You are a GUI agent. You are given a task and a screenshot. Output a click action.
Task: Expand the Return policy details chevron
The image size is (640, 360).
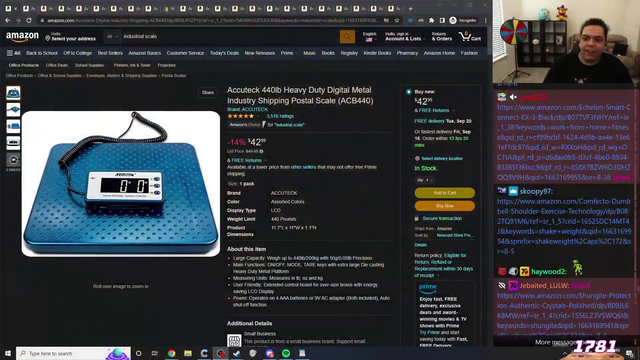click(x=438, y=276)
